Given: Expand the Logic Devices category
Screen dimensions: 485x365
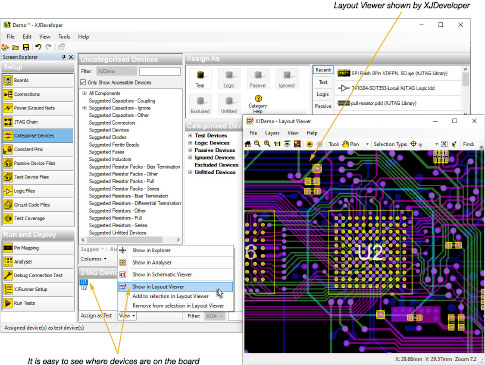Looking at the screenshot, I should click(190, 143).
